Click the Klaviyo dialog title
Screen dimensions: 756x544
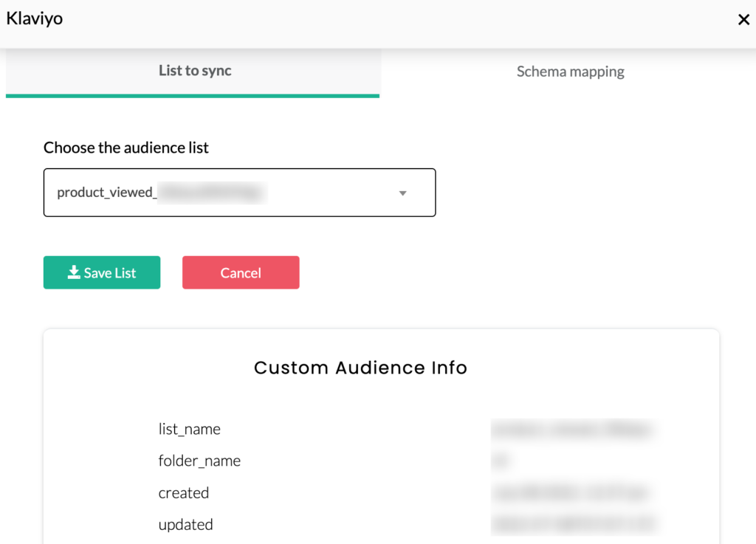click(35, 18)
